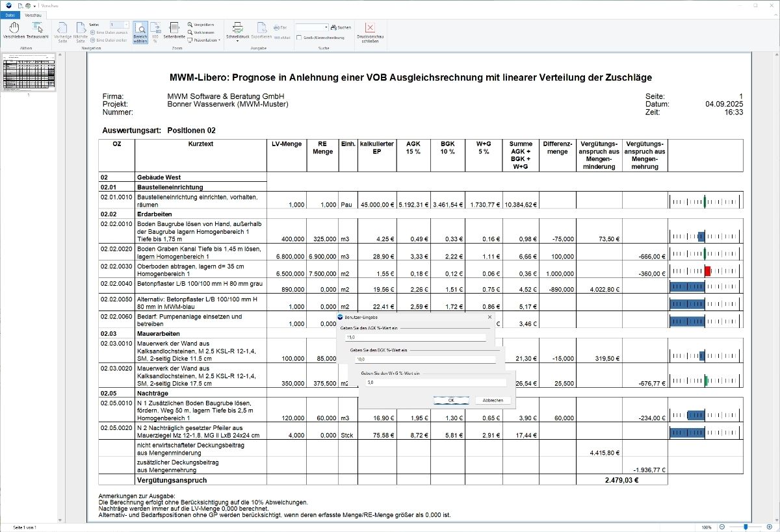This screenshot has height=532, width=780.
Task: Click Vergrößern magnifier
Action: 201,25
